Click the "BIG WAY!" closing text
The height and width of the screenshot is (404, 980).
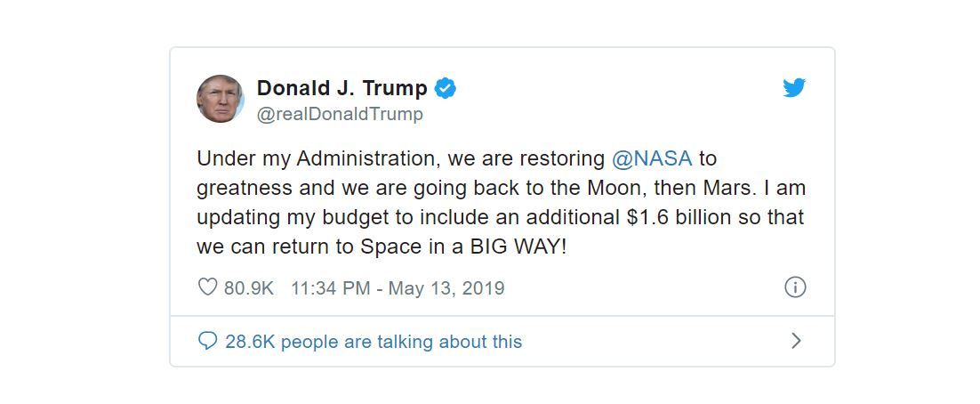coord(518,246)
